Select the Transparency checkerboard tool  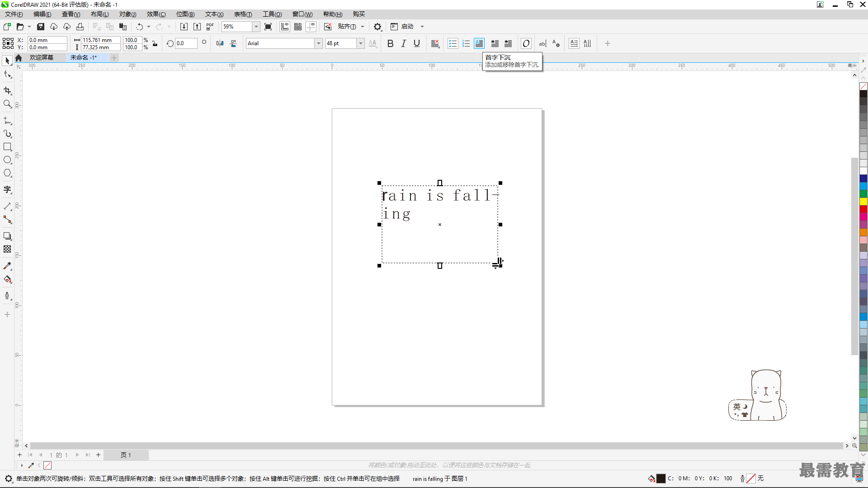click(x=7, y=249)
